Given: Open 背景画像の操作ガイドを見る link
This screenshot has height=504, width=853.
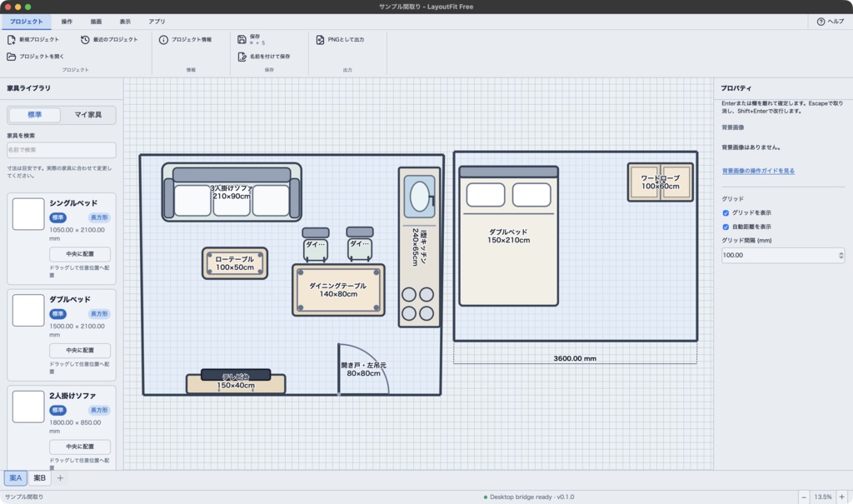Looking at the screenshot, I should [758, 171].
